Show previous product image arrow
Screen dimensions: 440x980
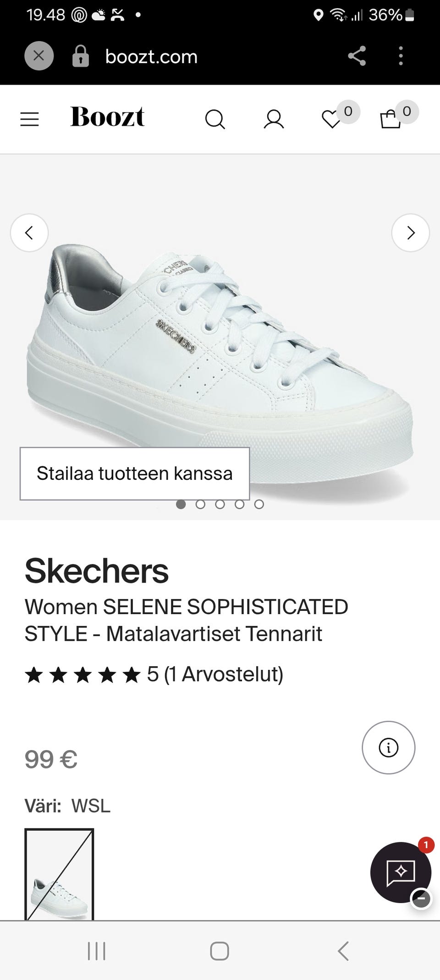click(x=29, y=233)
